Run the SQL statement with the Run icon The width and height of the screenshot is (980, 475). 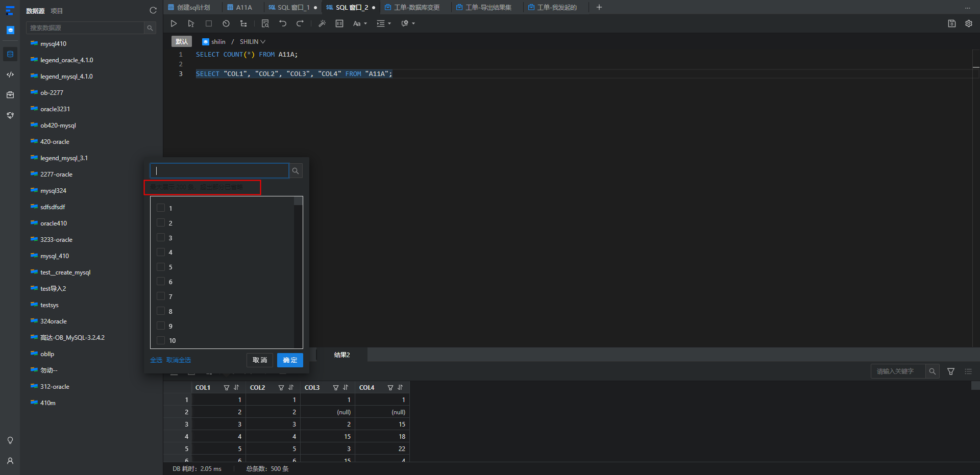tap(174, 23)
